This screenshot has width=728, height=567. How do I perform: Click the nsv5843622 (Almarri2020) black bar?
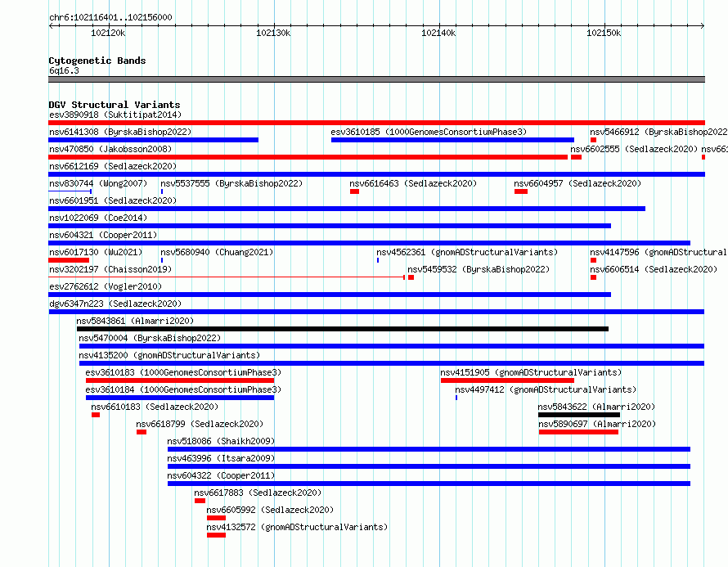579,415
